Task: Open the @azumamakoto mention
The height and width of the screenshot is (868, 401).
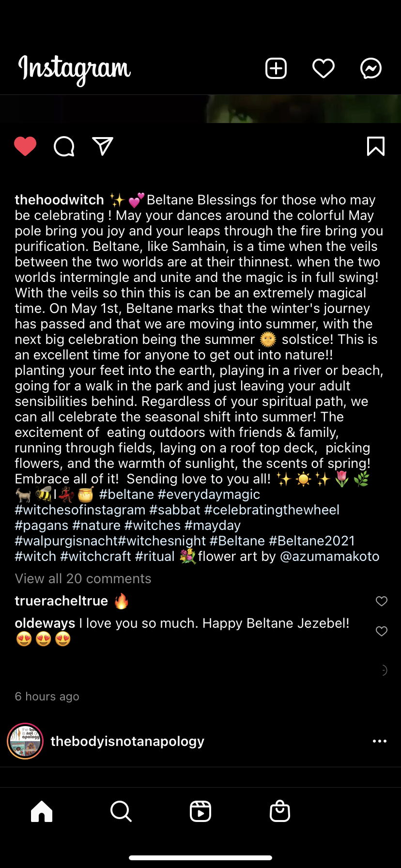Action: coord(330,556)
